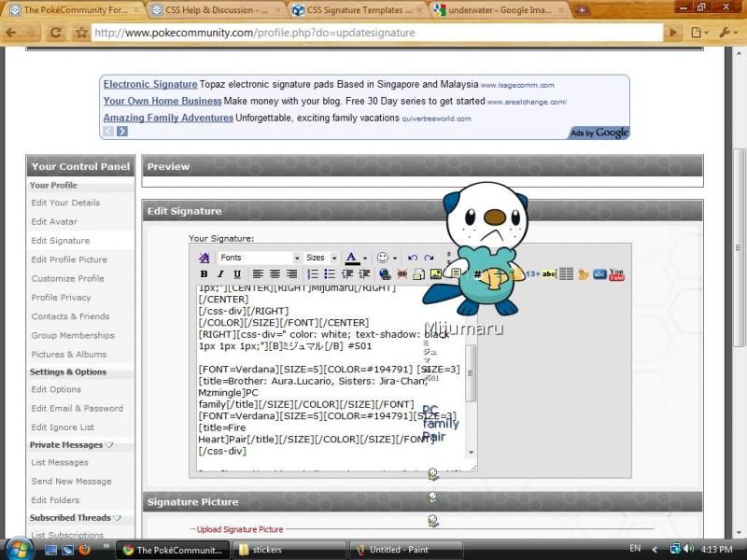Toggle Italic formatting in signature editor

click(220, 274)
